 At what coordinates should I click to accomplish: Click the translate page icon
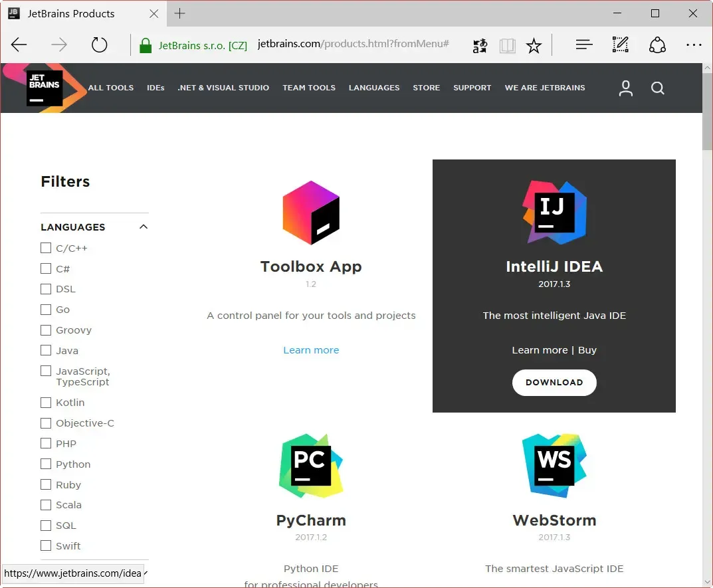point(480,45)
